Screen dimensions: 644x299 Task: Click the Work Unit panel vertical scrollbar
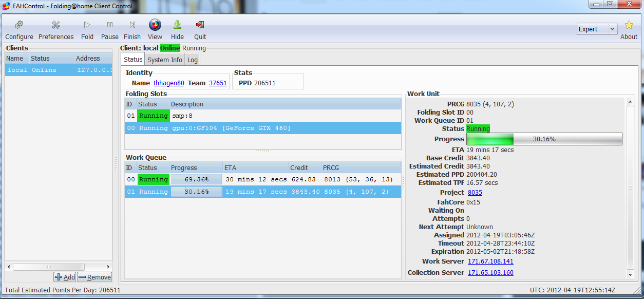[x=630, y=188]
